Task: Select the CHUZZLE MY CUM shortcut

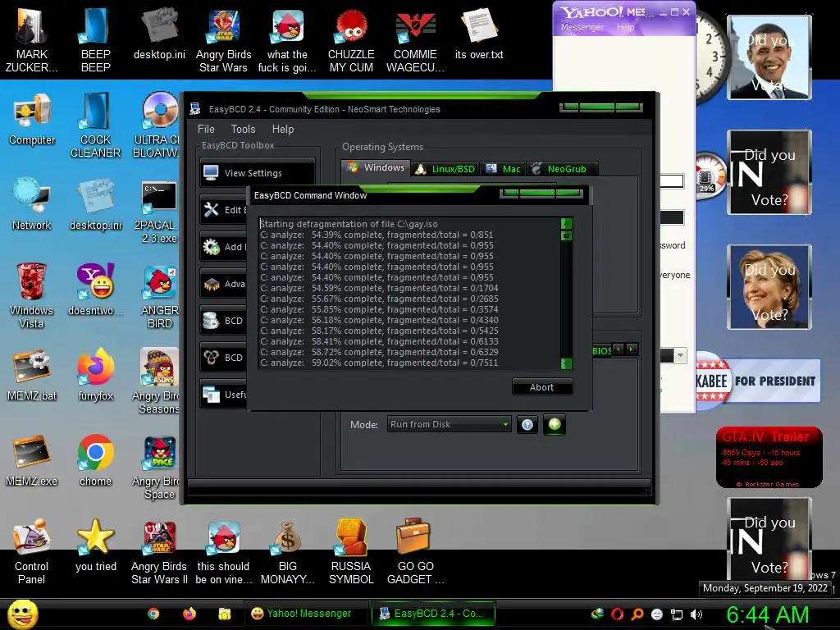Action: (351, 39)
